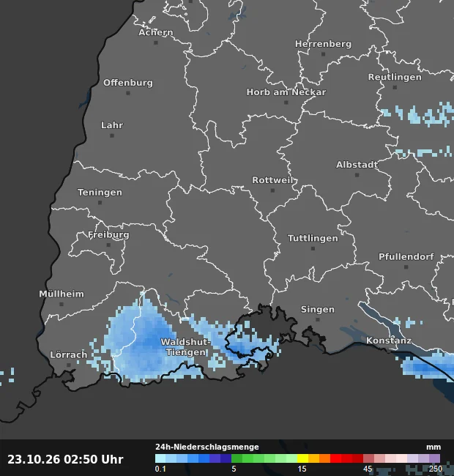Screen dimensions: 454x476
Task: Select the Albstadt city label
Action: pos(357,165)
